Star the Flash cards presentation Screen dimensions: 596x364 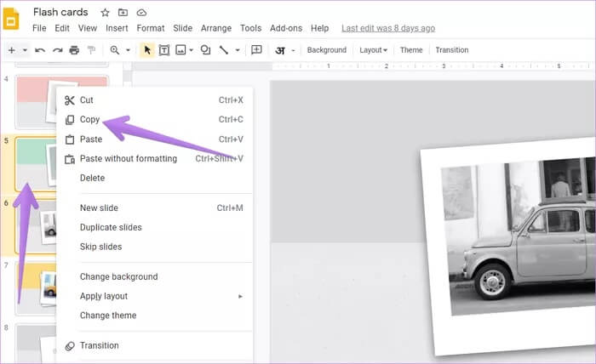click(105, 13)
